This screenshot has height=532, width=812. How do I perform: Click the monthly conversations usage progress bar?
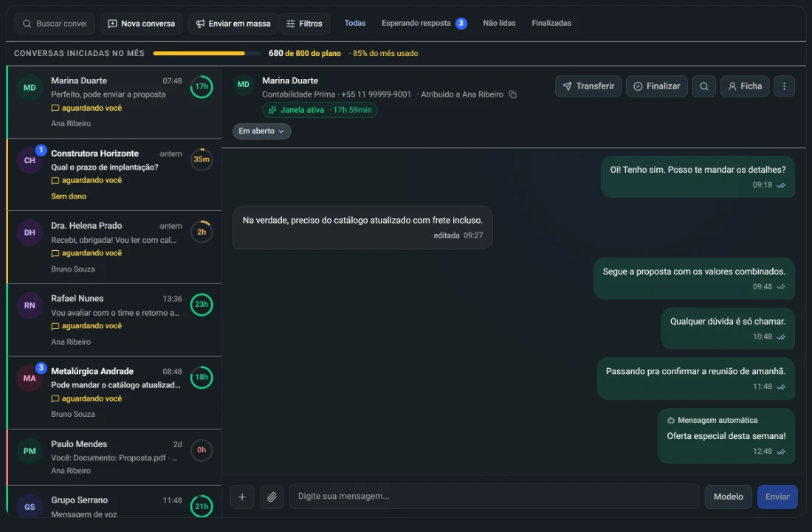[207, 53]
